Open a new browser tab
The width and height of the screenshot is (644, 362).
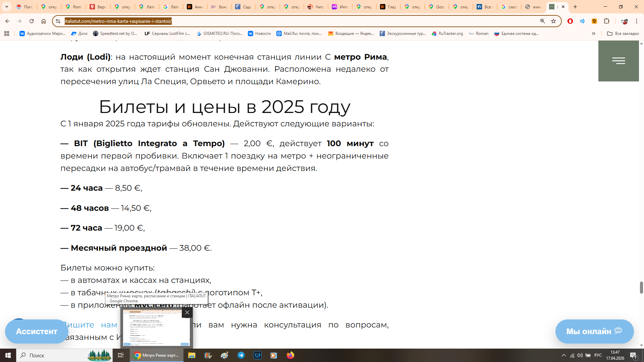[x=575, y=7]
